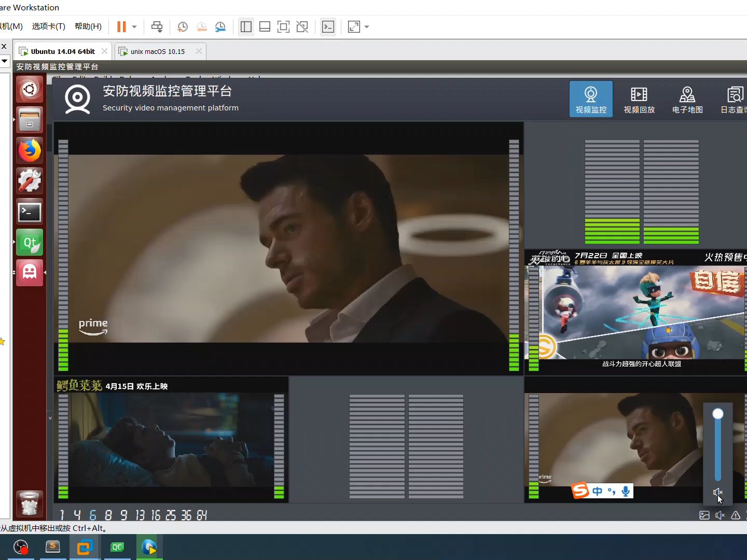
Task: Click the pink ghost app launcher icon
Action: click(30, 273)
